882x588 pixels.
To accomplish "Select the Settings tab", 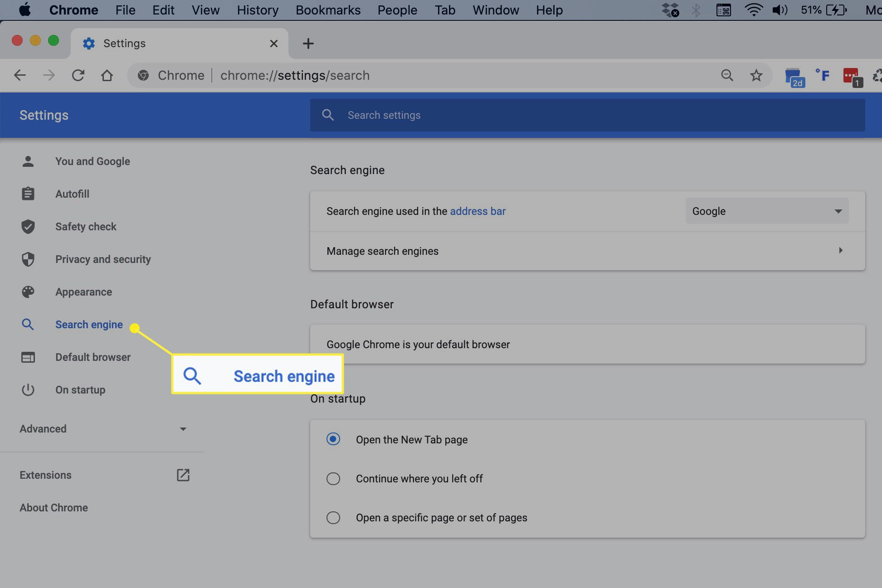I will point(179,44).
